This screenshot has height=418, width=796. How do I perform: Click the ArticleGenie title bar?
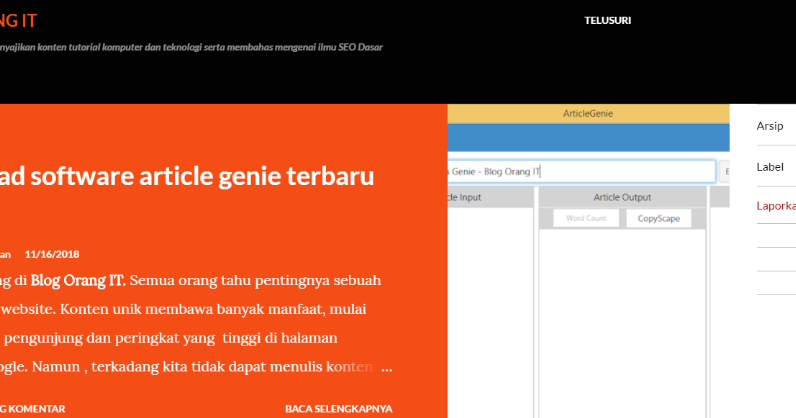tap(588, 114)
